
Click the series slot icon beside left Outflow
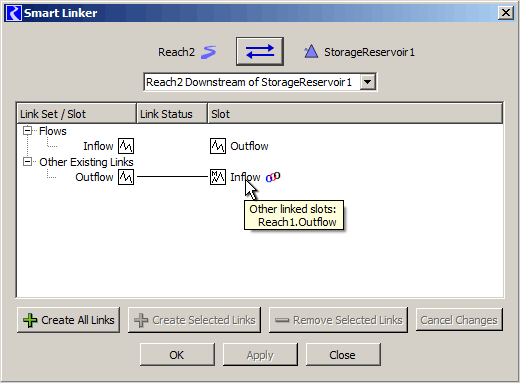(126, 177)
